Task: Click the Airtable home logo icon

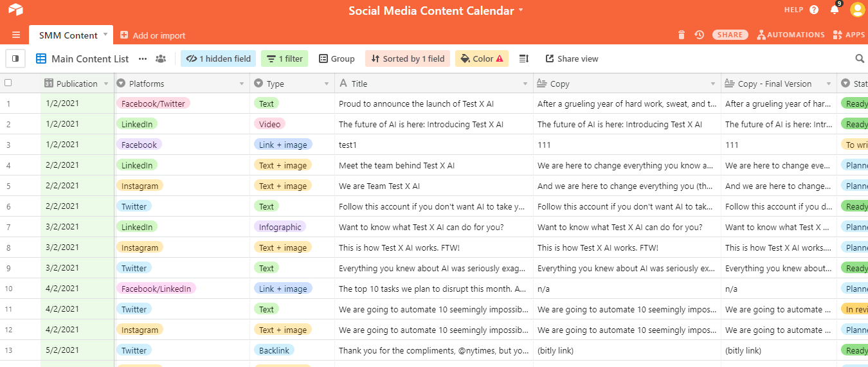Action: click(x=15, y=10)
